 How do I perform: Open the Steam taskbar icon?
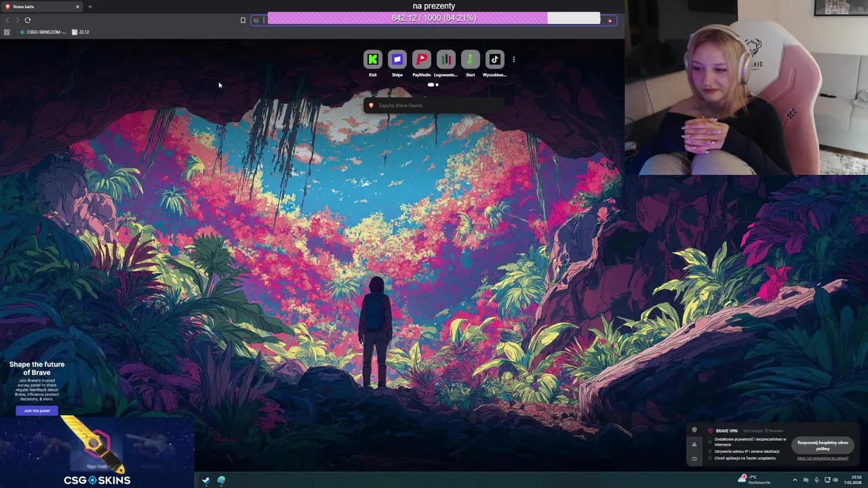[206, 481]
